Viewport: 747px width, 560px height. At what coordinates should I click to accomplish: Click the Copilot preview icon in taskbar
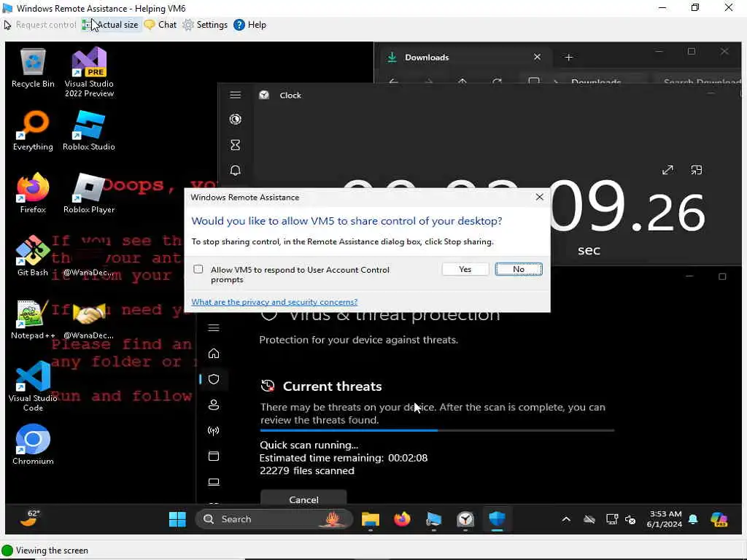tap(719, 519)
